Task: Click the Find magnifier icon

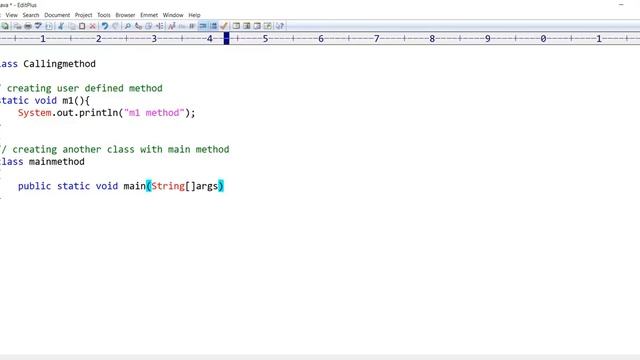Action: 127,26
